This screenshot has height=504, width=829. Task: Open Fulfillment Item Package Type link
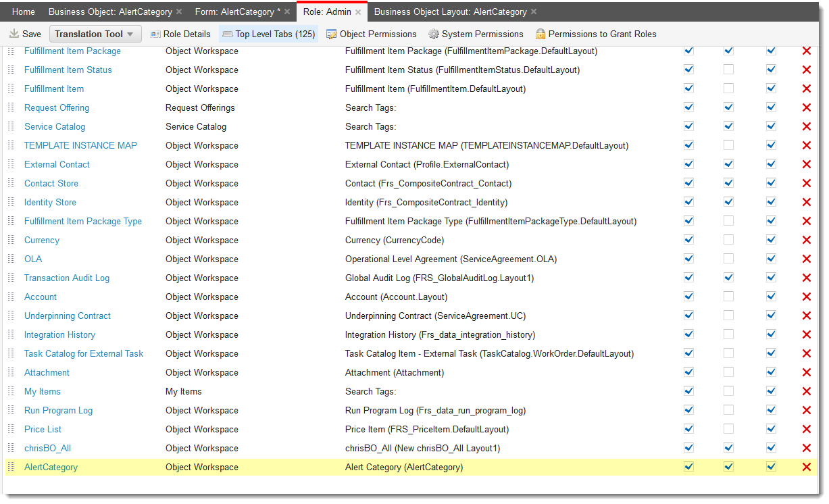(83, 221)
